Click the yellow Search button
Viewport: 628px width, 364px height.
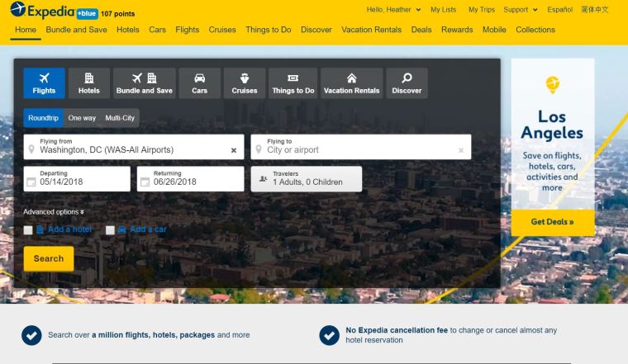coord(49,259)
